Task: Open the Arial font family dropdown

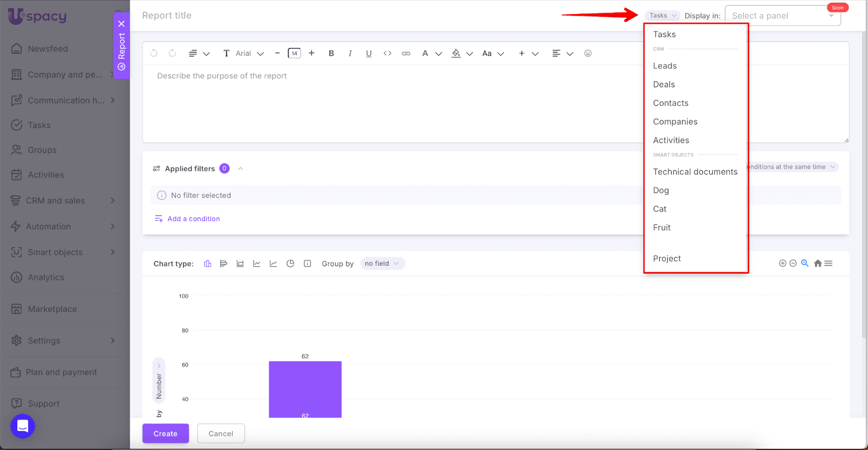Action: (x=250, y=53)
